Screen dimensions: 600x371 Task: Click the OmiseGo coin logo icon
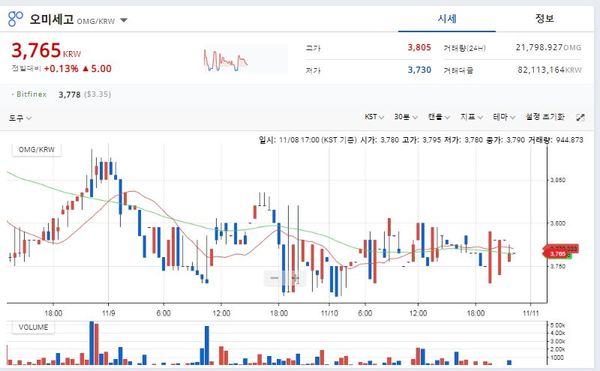pyautogui.click(x=15, y=18)
